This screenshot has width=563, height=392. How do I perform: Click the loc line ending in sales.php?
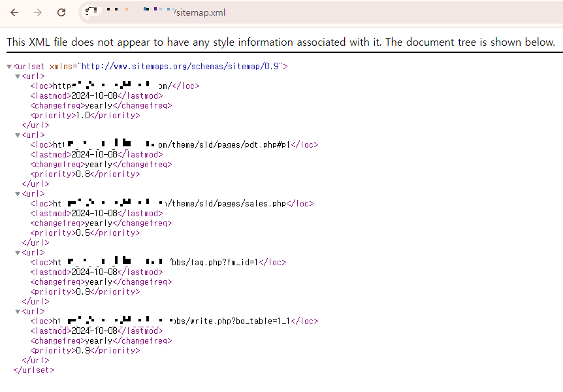[172, 204]
